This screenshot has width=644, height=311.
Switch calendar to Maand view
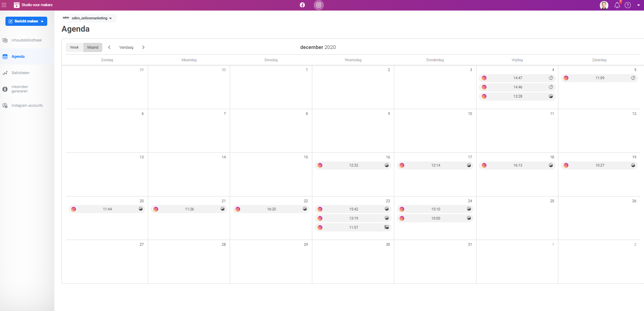(x=93, y=47)
